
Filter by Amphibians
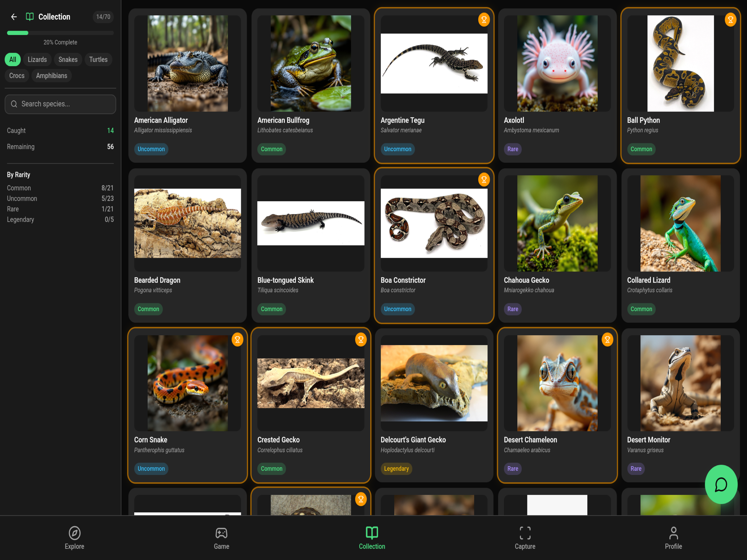point(52,76)
